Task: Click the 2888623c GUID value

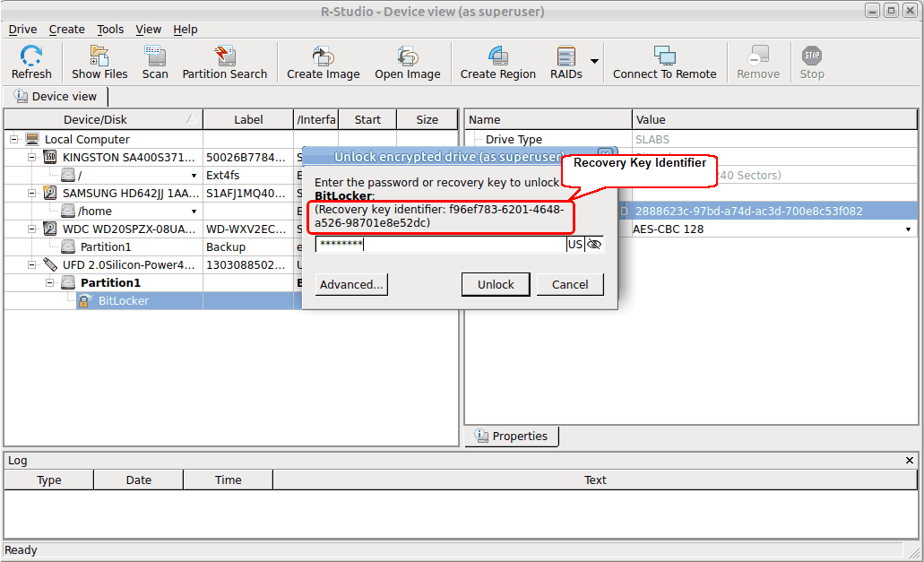Action: [x=749, y=212]
